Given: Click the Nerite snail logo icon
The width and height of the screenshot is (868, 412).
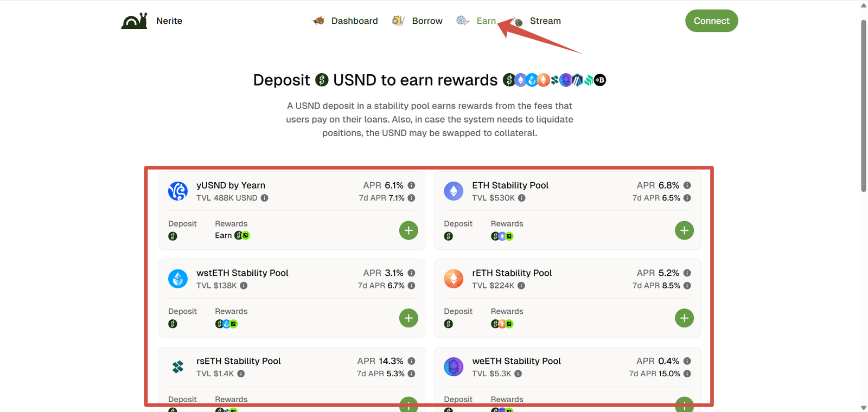Looking at the screenshot, I should click(x=135, y=21).
